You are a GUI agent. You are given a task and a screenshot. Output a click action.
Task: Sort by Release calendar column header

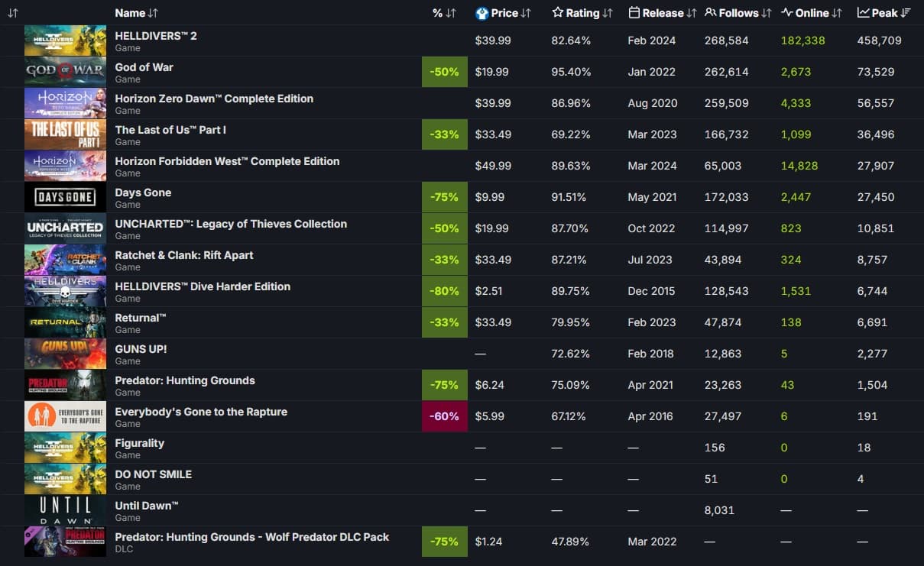pyautogui.click(x=662, y=13)
